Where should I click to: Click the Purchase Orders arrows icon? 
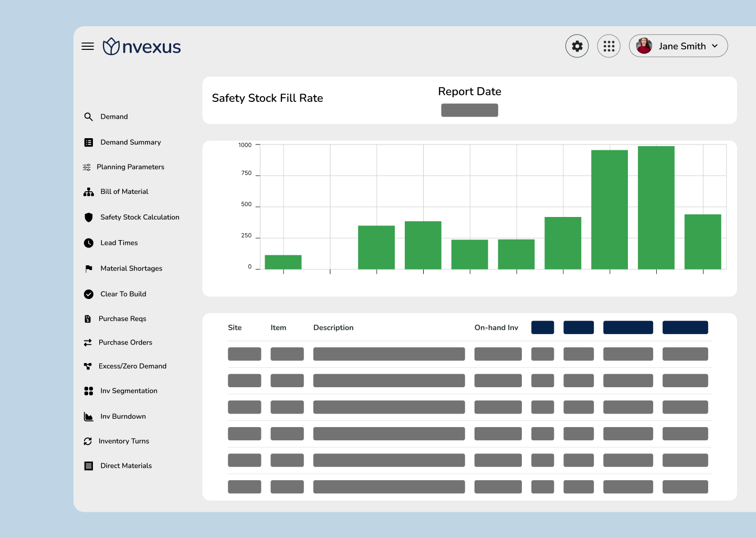(88, 343)
